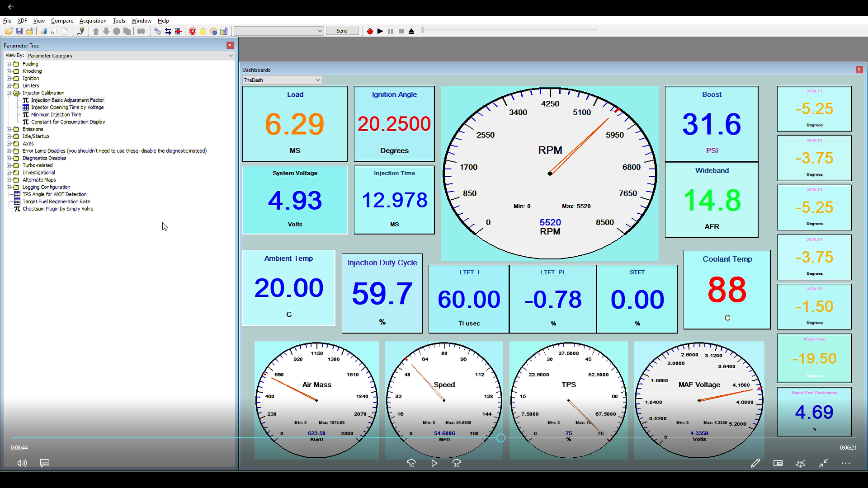This screenshot has height=488, width=868.
Task: Expand the Fueling folder in tree
Action: click(9, 64)
